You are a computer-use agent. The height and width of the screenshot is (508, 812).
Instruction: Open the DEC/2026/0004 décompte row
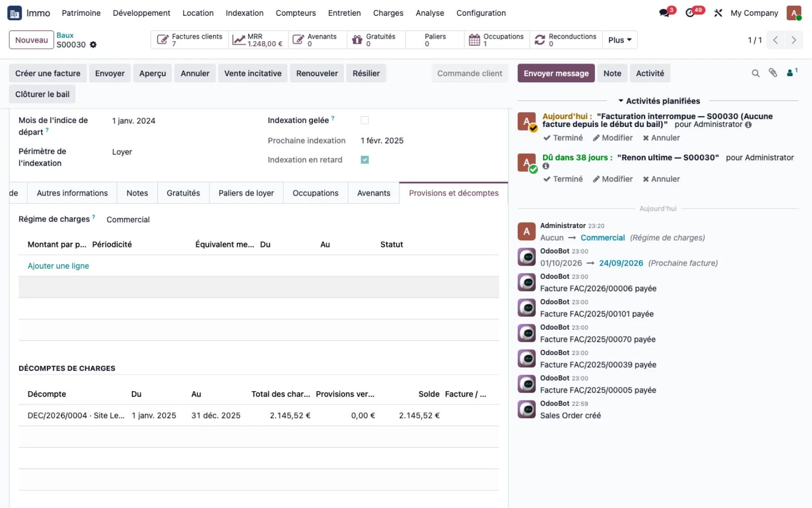pyautogui.click(x=259, y=416)
